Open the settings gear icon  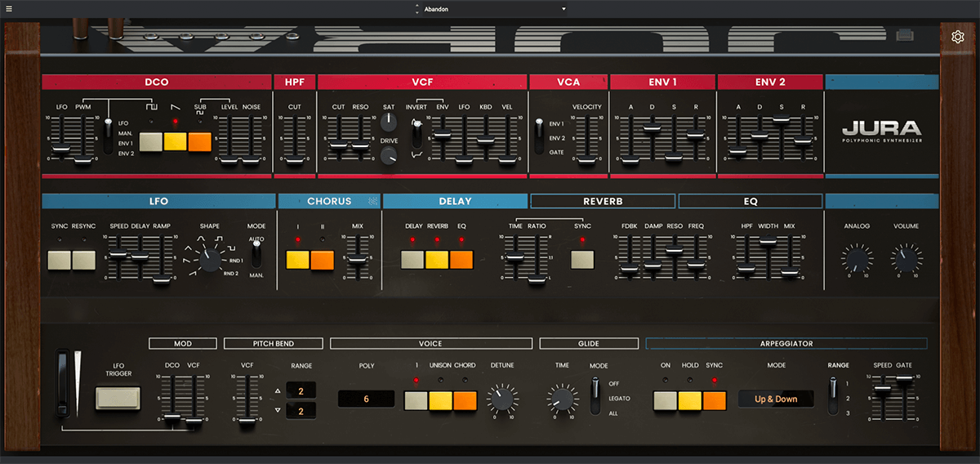(x=958, y=36)
